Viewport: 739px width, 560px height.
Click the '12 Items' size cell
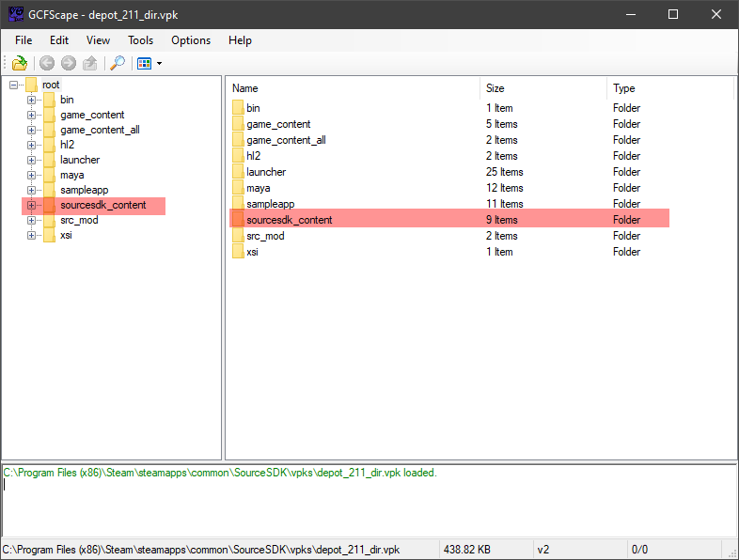point(505,189)
